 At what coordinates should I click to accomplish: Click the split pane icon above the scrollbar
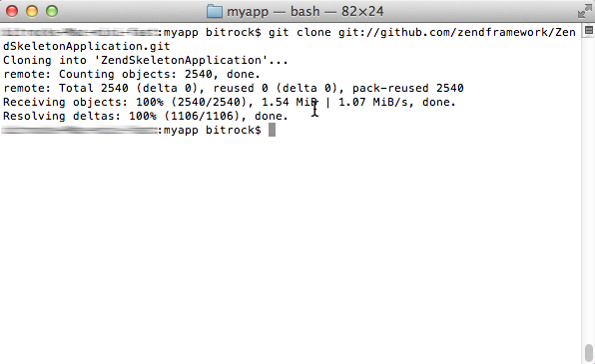coord(589,30)
